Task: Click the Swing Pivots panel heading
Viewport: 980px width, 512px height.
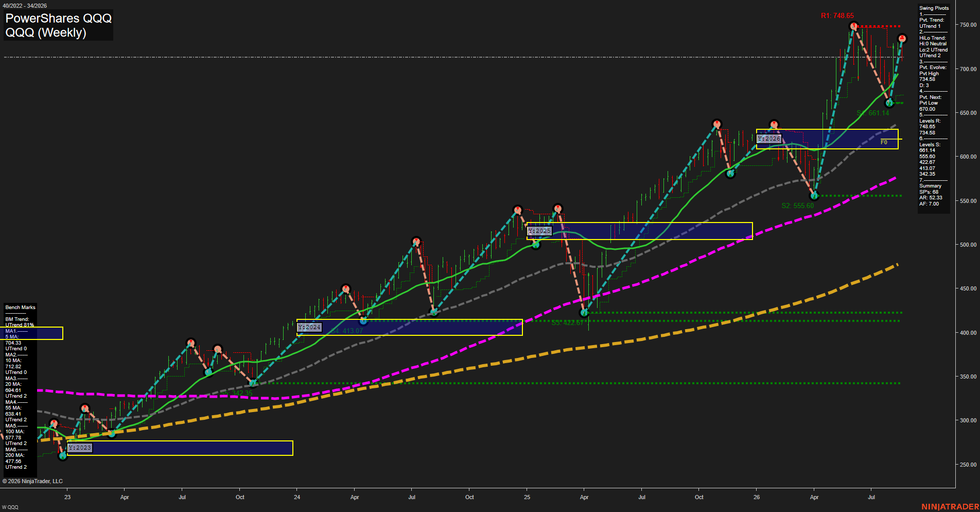Action: pos(934,8)
